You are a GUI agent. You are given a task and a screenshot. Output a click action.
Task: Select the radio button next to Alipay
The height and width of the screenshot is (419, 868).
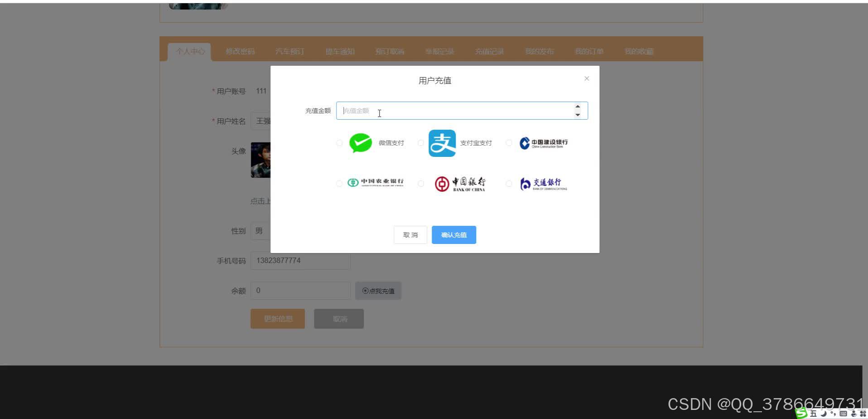[x=420, y=142]
